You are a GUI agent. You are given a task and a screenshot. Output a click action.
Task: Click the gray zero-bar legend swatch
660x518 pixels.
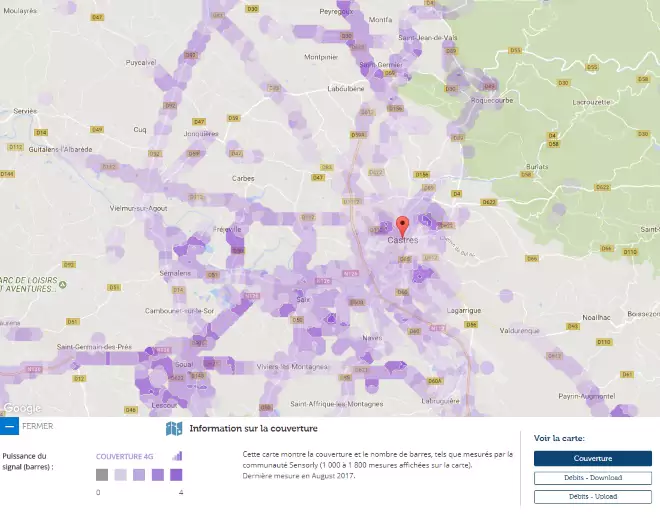tap(102, 475)
